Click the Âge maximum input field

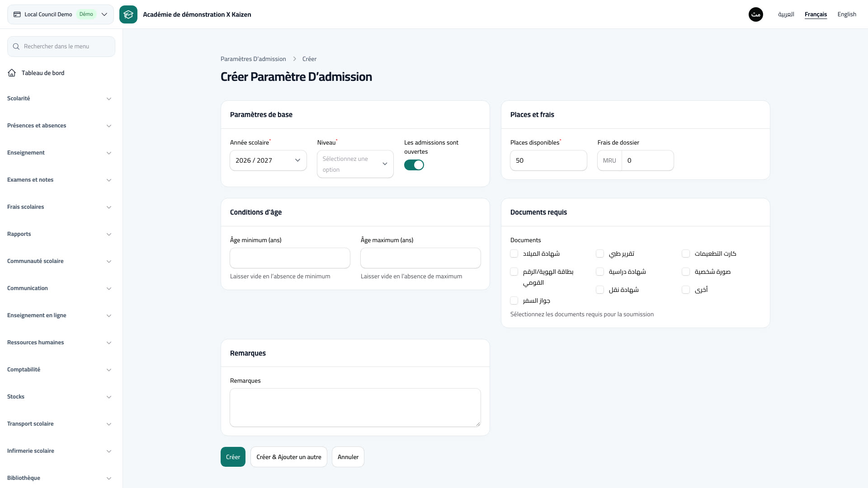pos(420,258)
